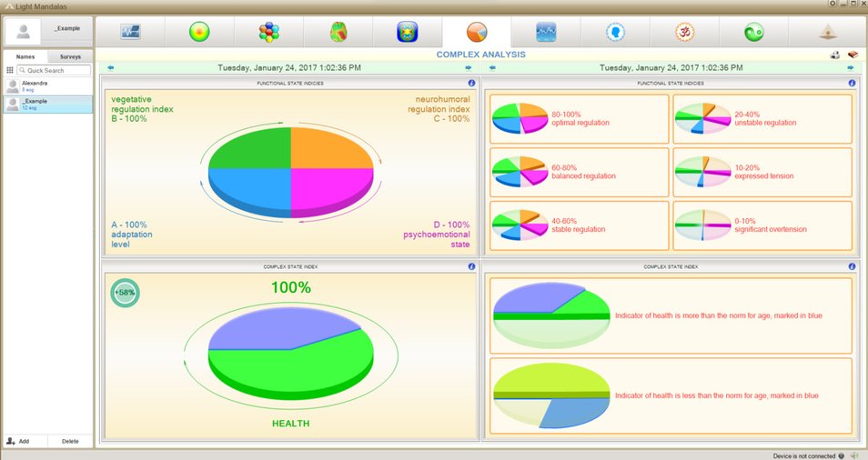Open the ECG waveform module in the toolbar
The height and width of the screenshot is (460, 868).
(x=130, y=32)
